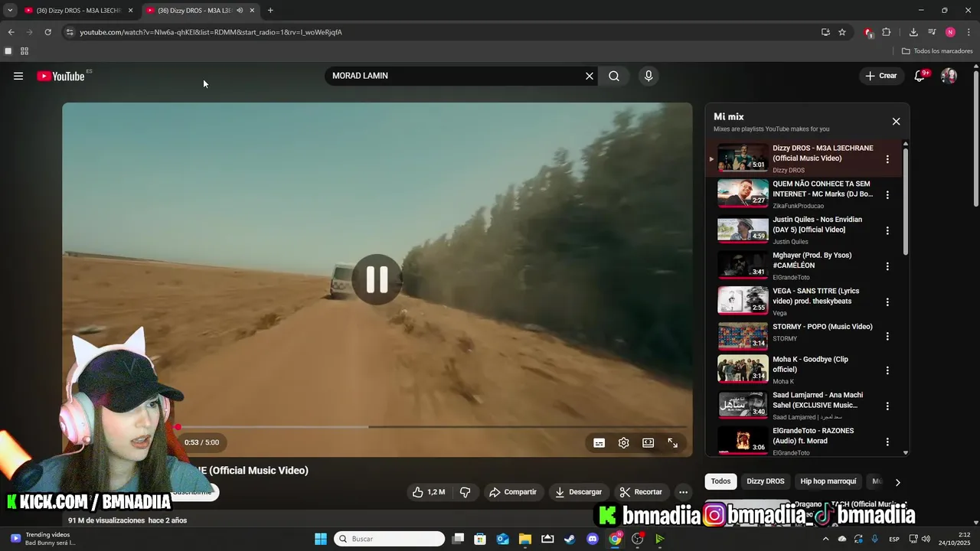This screenshot has height=551, width=980.
Task: Open options for Mghayer #CAMÉLÉON
Action: [x=887, y=266]
